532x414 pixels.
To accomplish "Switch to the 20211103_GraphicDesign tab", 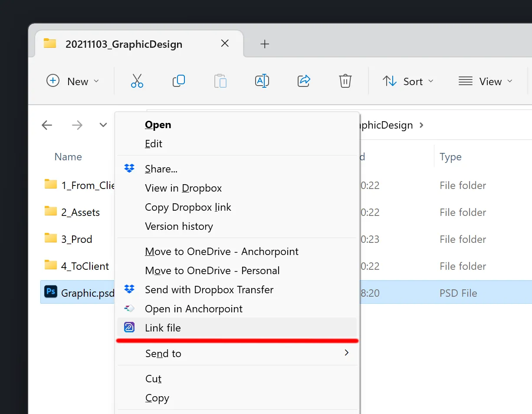I will (124, 43).
